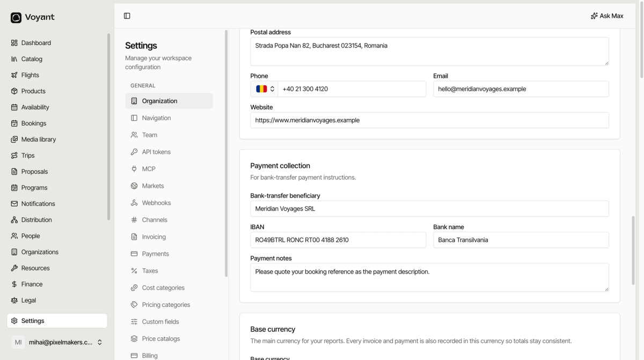Click the MCP plug icon

pos(134,169)
